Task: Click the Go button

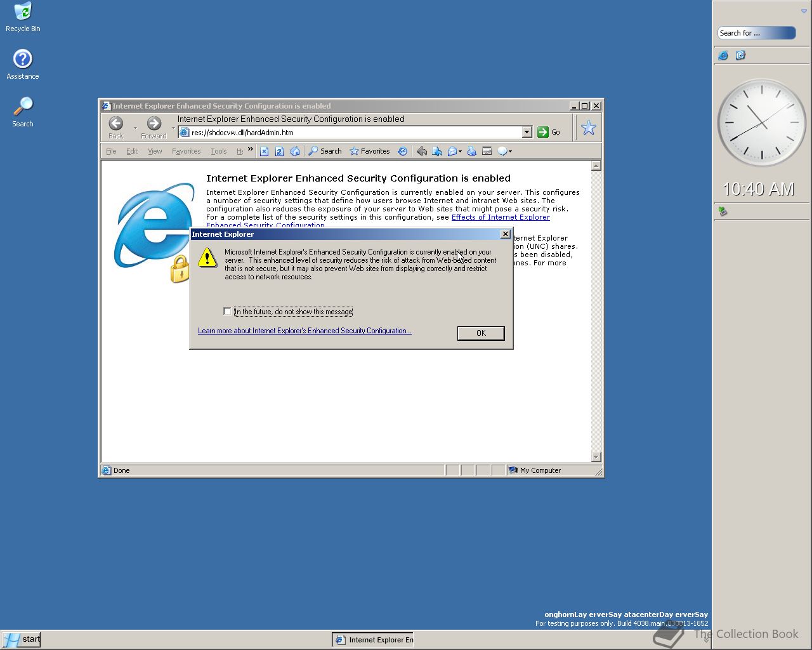Action: [x=549, y=132]
